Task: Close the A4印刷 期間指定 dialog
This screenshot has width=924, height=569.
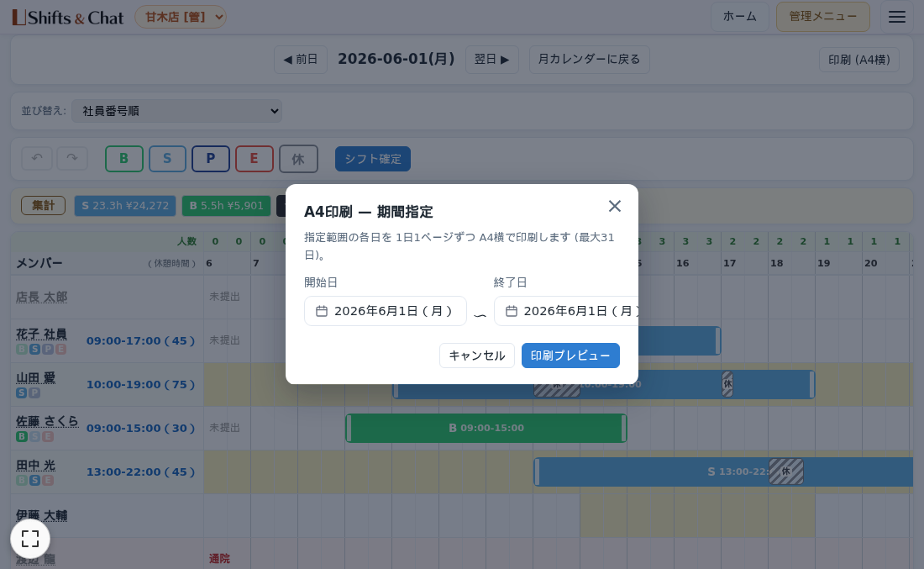Action: [x=615, y=206]
